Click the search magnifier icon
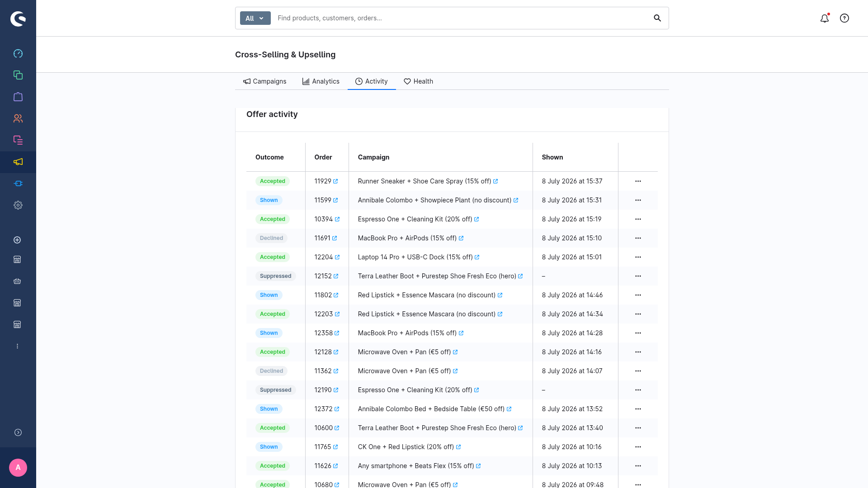 point(657,18)
